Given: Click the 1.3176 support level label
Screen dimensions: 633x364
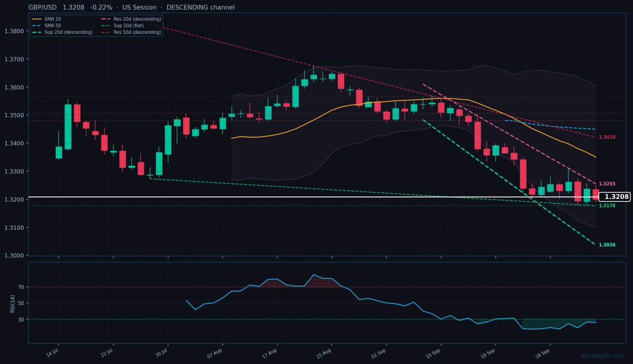Looking at the screenshot, I should [607, 206].
